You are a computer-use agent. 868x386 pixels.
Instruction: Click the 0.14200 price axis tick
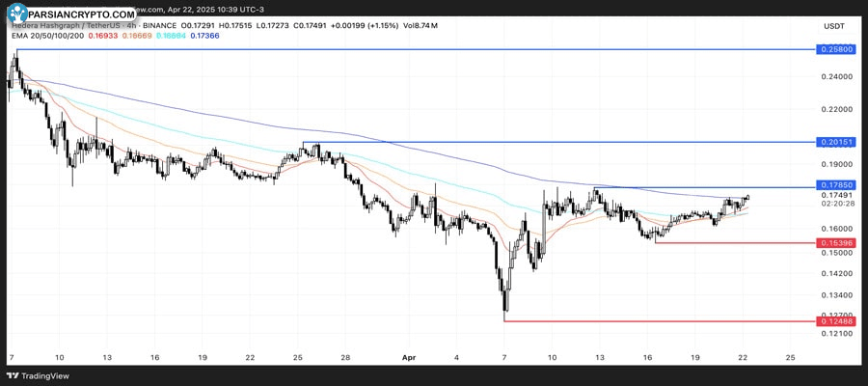point(837,274)
